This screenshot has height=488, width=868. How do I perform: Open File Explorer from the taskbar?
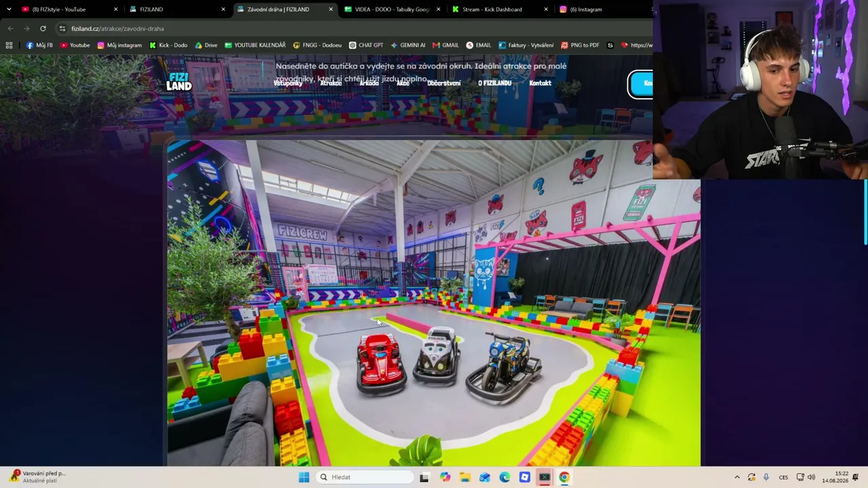pos(465,477)
